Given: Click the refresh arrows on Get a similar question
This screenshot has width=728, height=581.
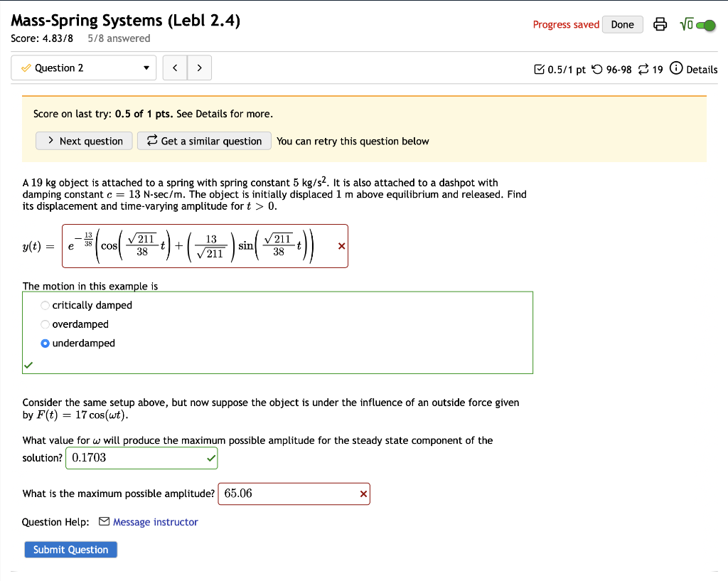Looking at the screenshot, I should point(151,141).
